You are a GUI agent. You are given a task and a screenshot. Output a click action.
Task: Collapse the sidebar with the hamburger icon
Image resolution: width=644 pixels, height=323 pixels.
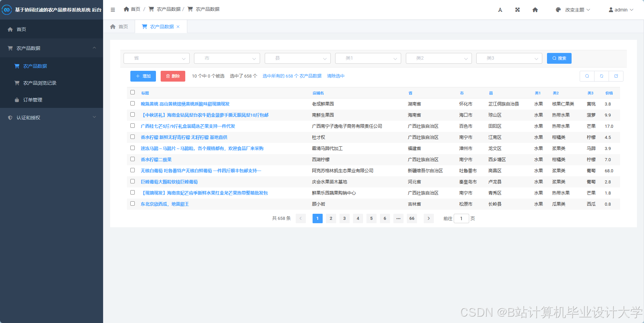(x=112, y=9)
